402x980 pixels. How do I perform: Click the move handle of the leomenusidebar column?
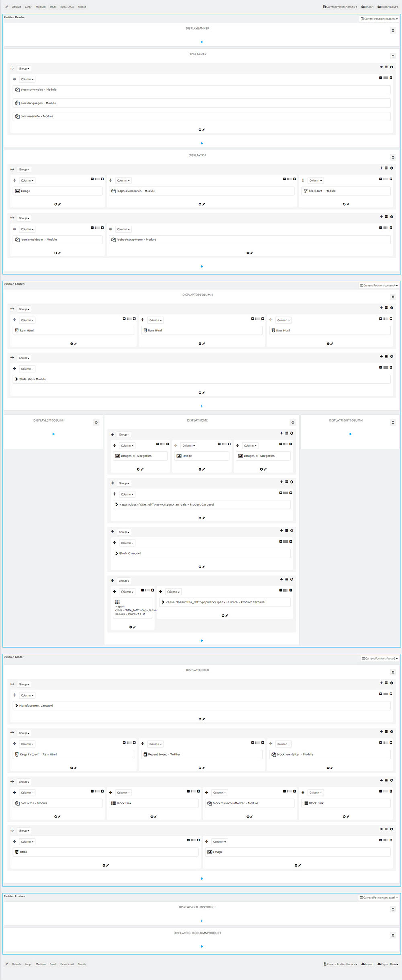click(14, 229)
